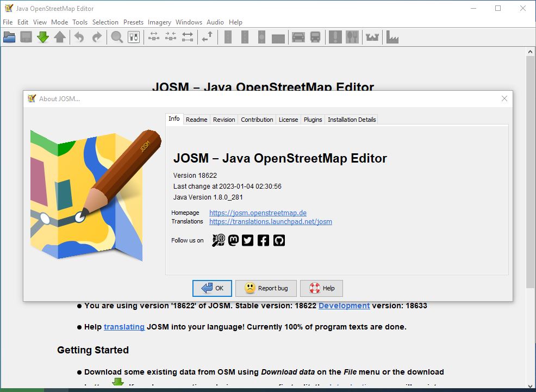Screen dimensions: 536x392
Task: Switch to the Revision tab
Action: coord(224,120)
